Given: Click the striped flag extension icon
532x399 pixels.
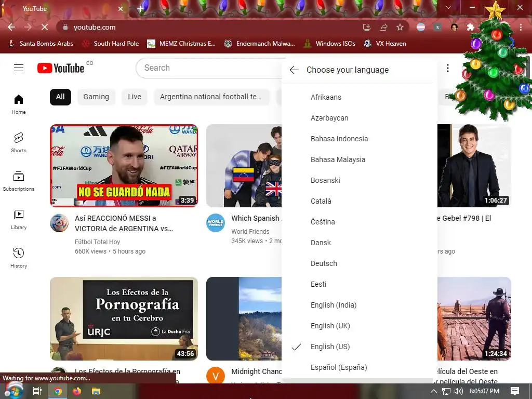Looking at the screenshot, I should point(421,27).
